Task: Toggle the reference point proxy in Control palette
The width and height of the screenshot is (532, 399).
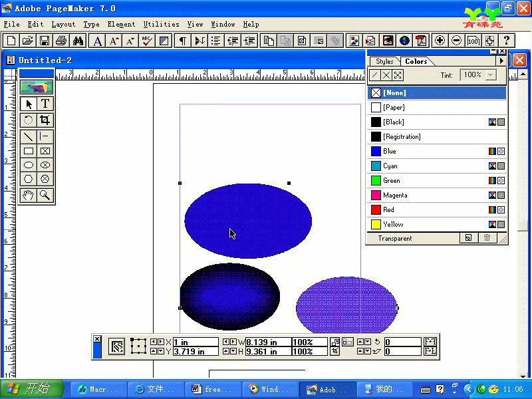Action: 138,346
